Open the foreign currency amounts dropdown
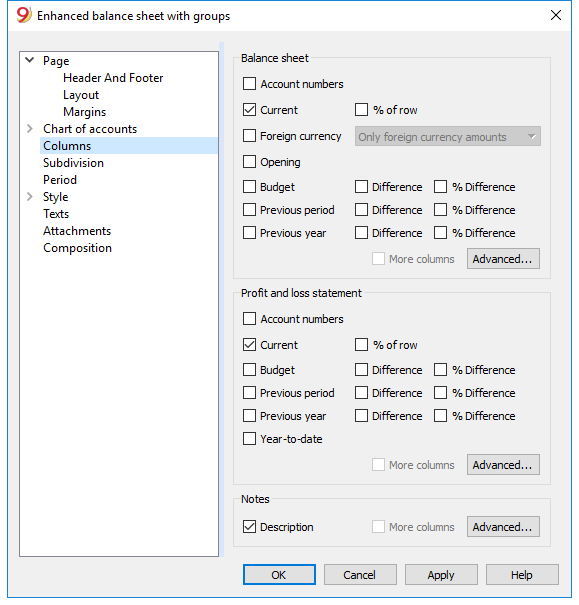579x605 pixels. point(447,136)
